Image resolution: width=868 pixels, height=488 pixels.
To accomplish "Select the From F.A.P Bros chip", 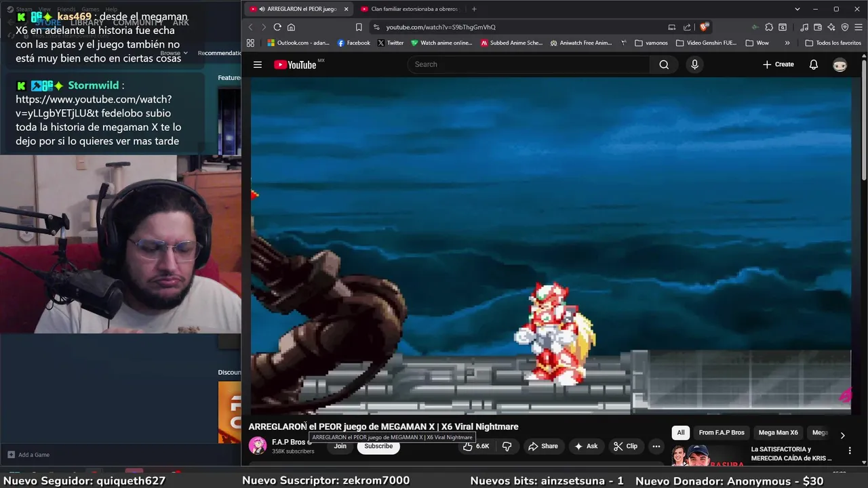I will 722,432.
